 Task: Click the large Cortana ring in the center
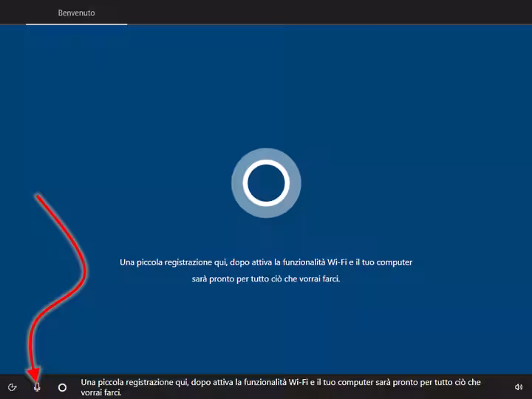point(266,183)
